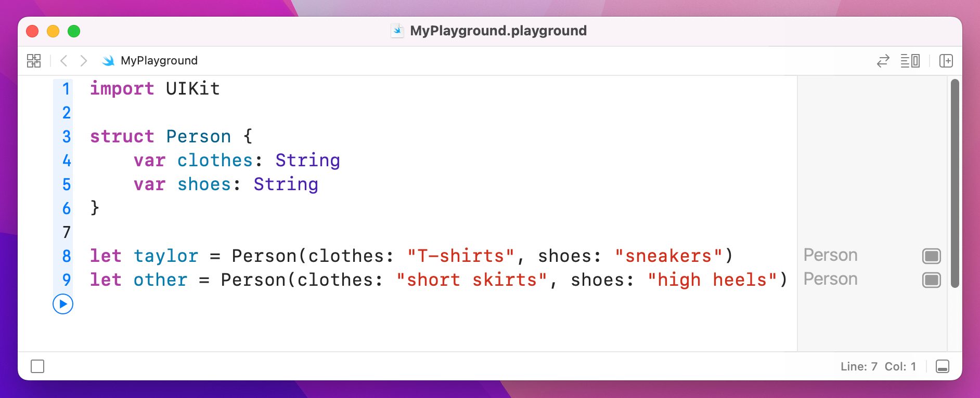The height and width of the screenshot is (398, 980).
Task: Click the taylor constant name
Action: pyautogui.click(x=166, y=256)
